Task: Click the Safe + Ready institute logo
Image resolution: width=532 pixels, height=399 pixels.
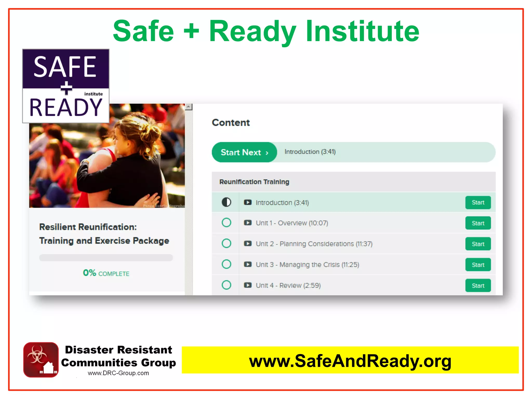Action: point(66,86)
